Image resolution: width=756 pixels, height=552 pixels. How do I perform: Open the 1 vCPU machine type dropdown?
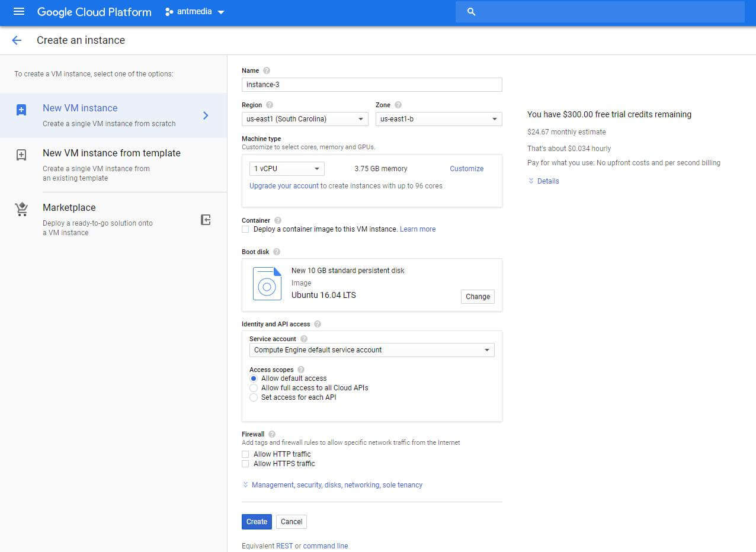point(287,169)
